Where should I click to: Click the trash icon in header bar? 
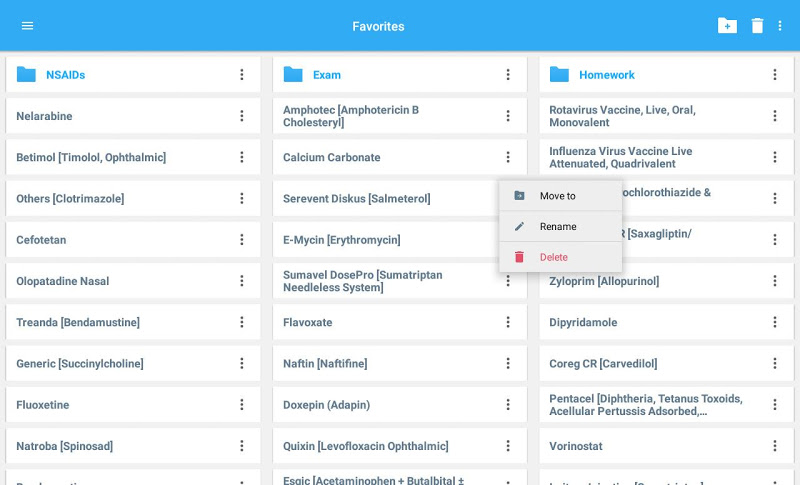click(757, 25)
